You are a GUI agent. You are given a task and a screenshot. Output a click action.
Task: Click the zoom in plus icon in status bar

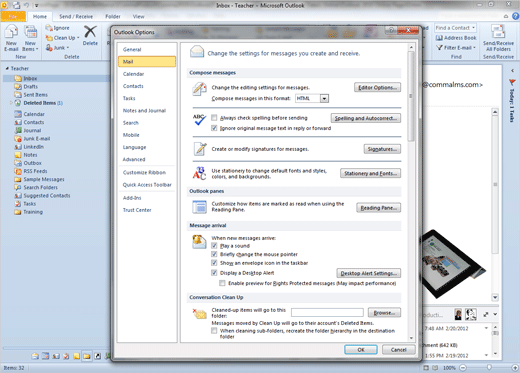516,368
